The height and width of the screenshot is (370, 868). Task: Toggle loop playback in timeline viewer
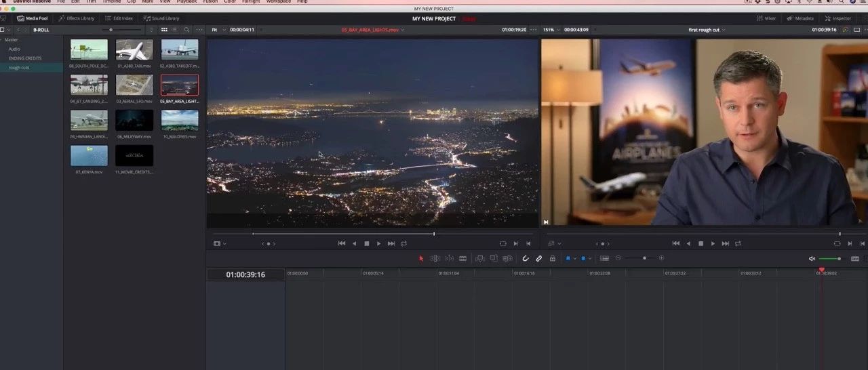[x=738, y=243]
